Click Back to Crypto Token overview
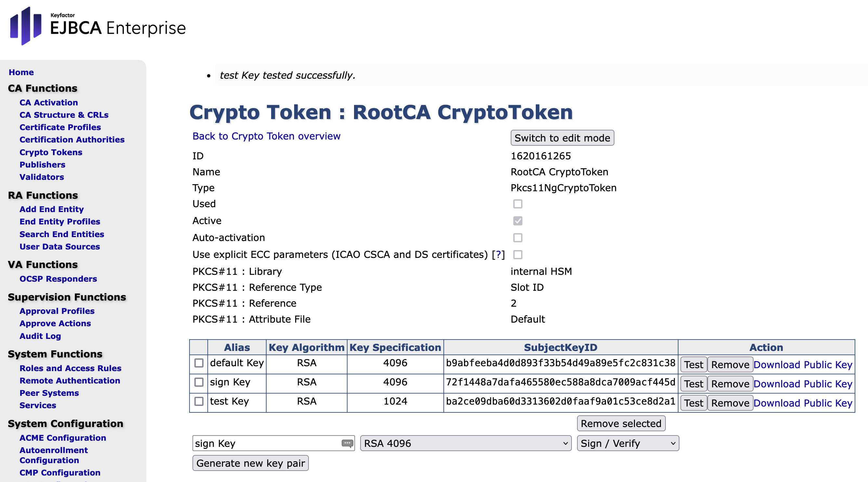 (x=266, y=136)
